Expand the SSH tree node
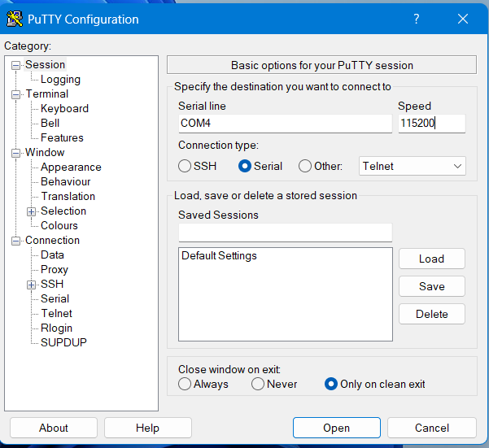Screen dimensions: 489x448 click(x=31, y=285)
